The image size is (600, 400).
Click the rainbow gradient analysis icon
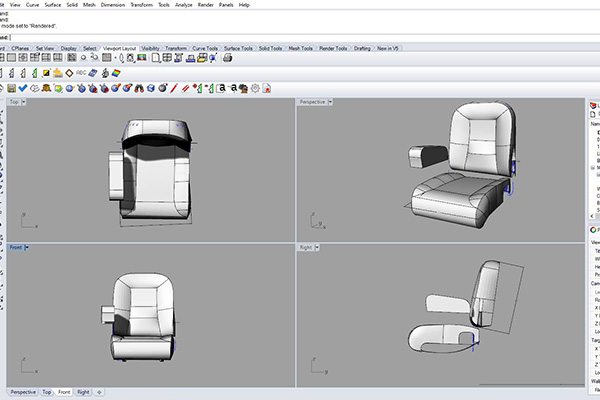click(x=117, y=73)
